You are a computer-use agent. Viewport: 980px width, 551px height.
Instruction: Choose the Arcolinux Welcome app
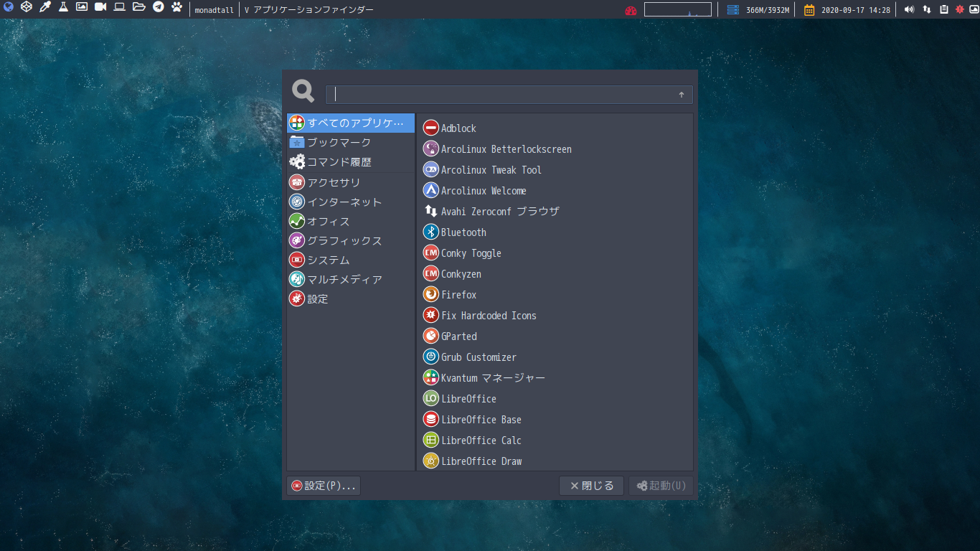[555, 191]
